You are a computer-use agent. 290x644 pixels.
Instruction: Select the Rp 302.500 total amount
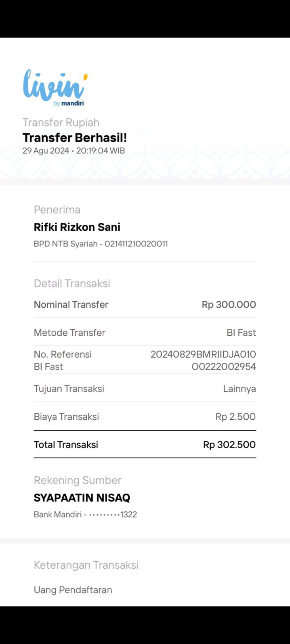click(229, 445)
